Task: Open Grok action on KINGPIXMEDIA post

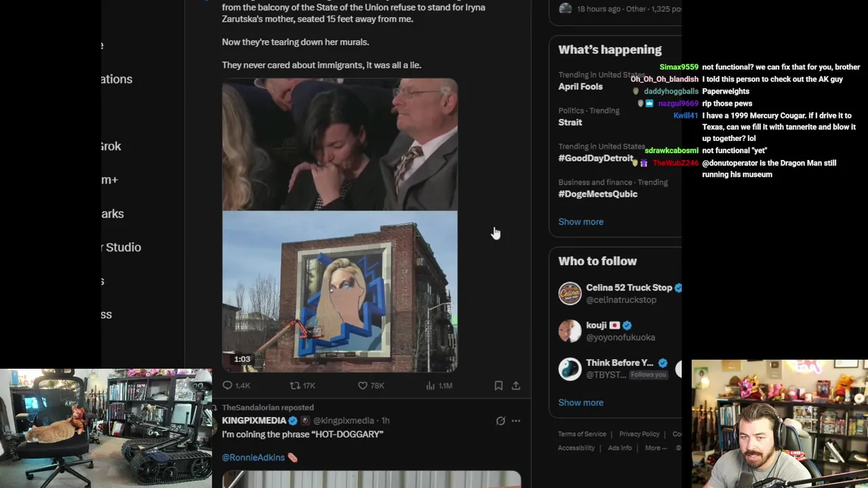Action: (x=500, y=421)
